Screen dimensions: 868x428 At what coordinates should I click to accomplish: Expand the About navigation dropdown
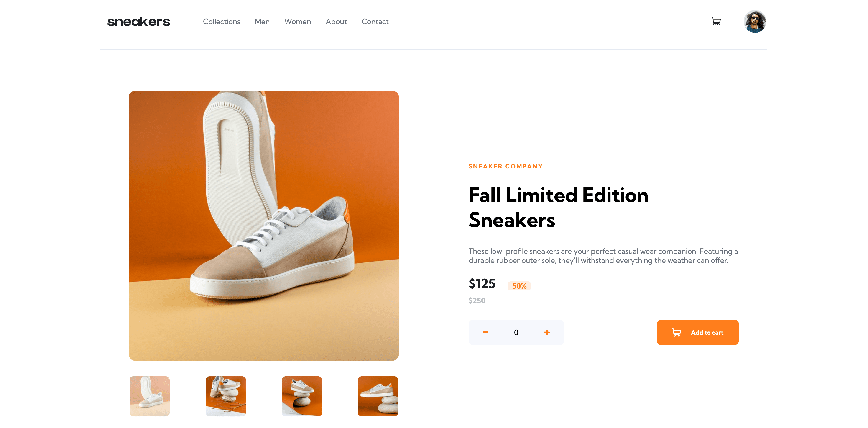pyautogui.click(x=336, y=22)
